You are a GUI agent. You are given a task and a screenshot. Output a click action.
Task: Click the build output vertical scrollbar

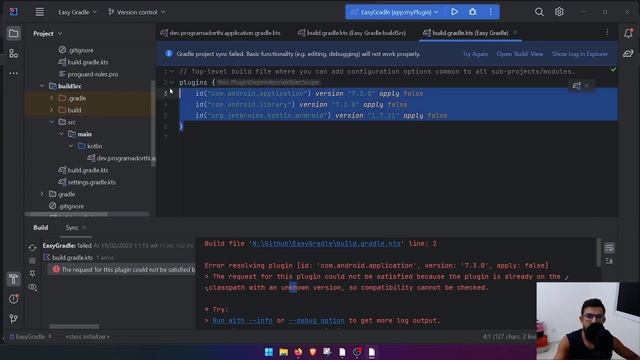pyautogui.click(x=599, y=253)
